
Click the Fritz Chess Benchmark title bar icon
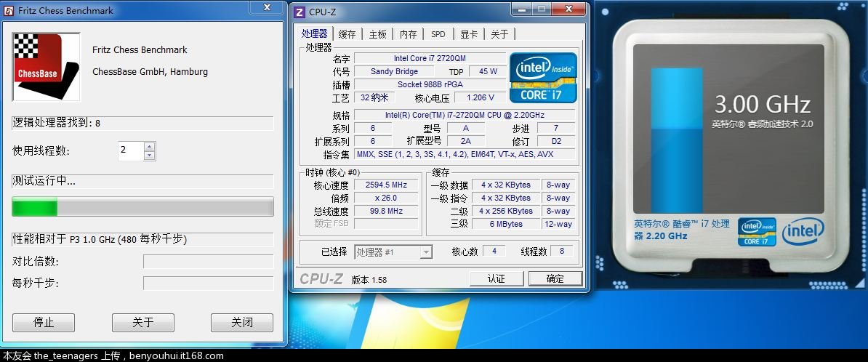pos(9,10)
